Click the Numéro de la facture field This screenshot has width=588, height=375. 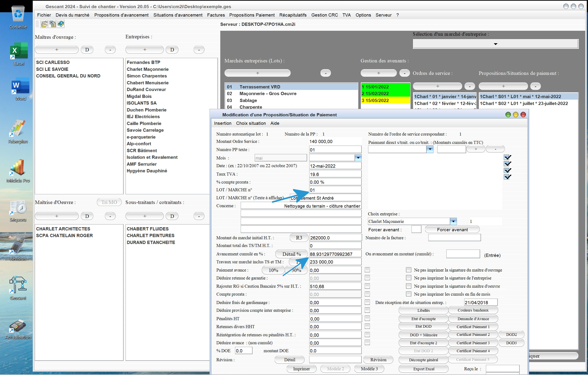click(x=454, y=238)
